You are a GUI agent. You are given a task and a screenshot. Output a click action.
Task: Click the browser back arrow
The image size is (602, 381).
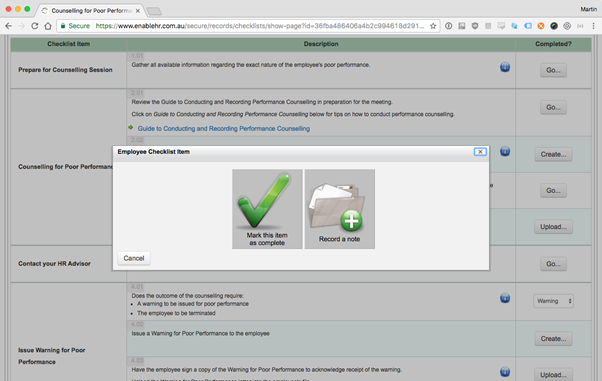click(8, 26)
